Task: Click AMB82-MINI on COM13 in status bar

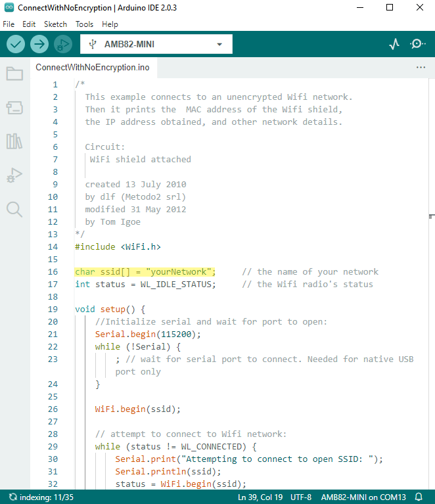Action: 363,497
